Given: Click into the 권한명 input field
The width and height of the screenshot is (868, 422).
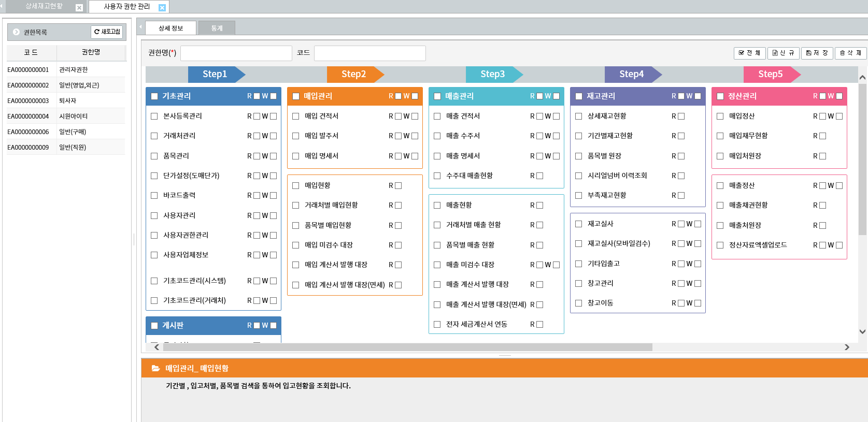Looking at the screenshot, I should tap(236, 53).
